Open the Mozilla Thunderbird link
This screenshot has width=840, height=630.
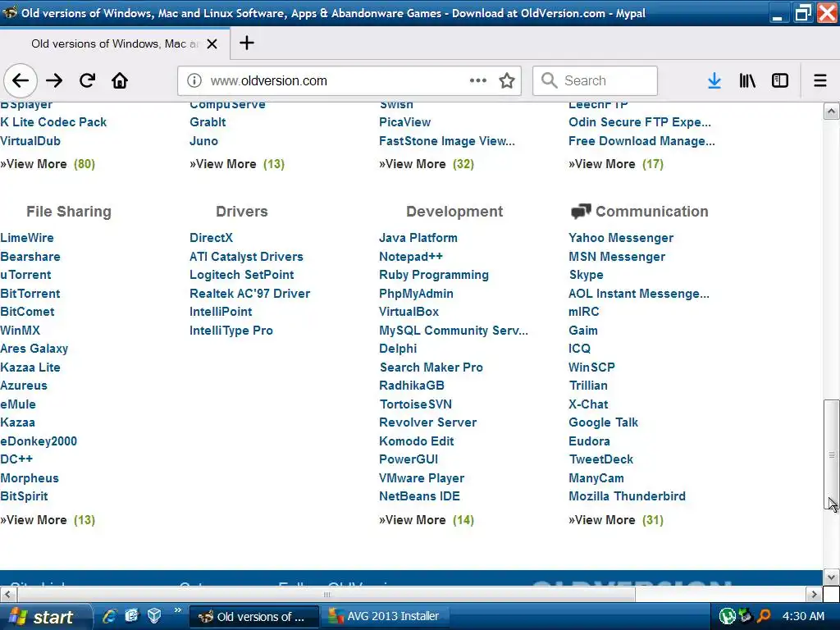coord(627,496)
